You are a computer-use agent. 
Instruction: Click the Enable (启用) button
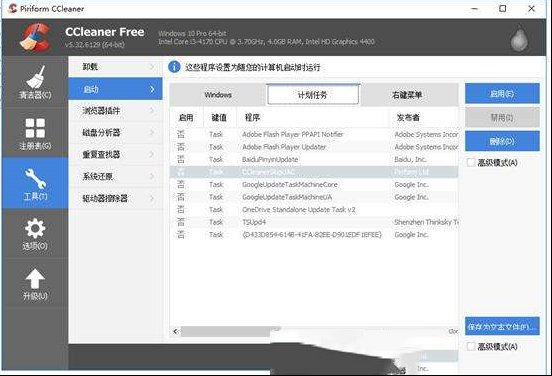[x=502, y=94]
